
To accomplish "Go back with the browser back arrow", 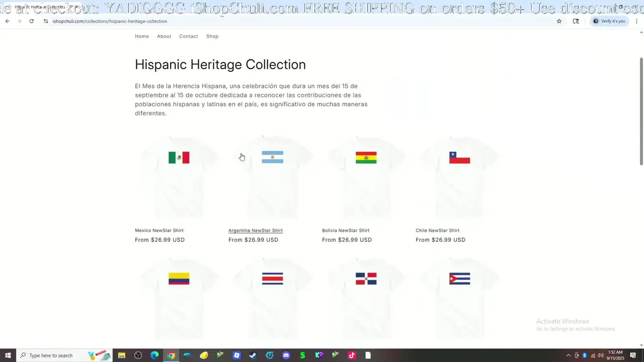I will coord(7,21).
